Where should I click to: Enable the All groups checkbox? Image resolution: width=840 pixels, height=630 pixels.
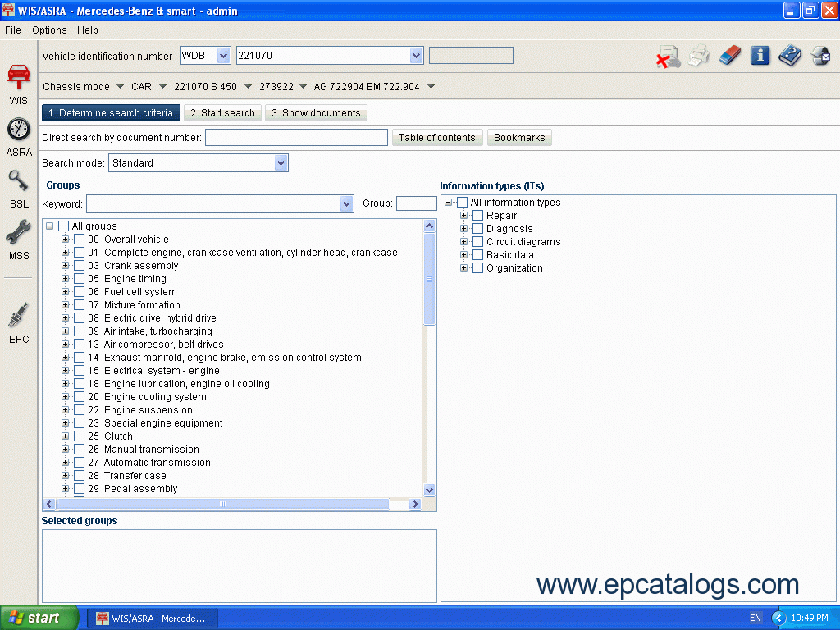pos(64,226)
